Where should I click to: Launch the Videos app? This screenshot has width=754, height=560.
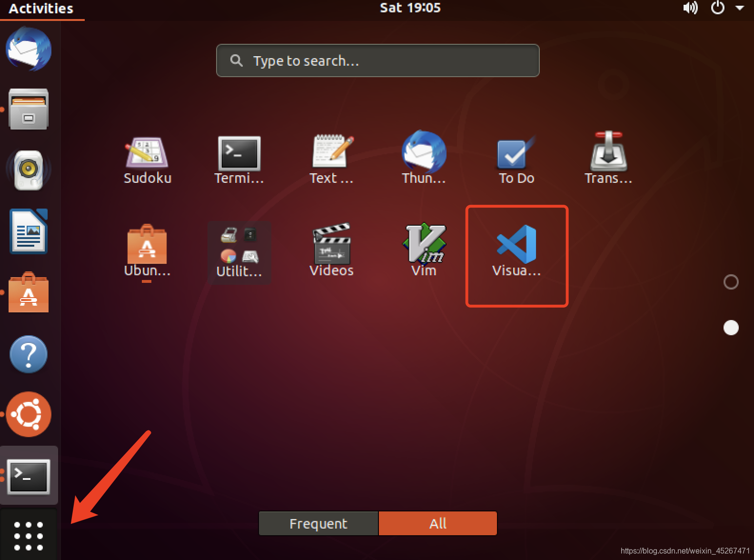click(x=331, y=251)
